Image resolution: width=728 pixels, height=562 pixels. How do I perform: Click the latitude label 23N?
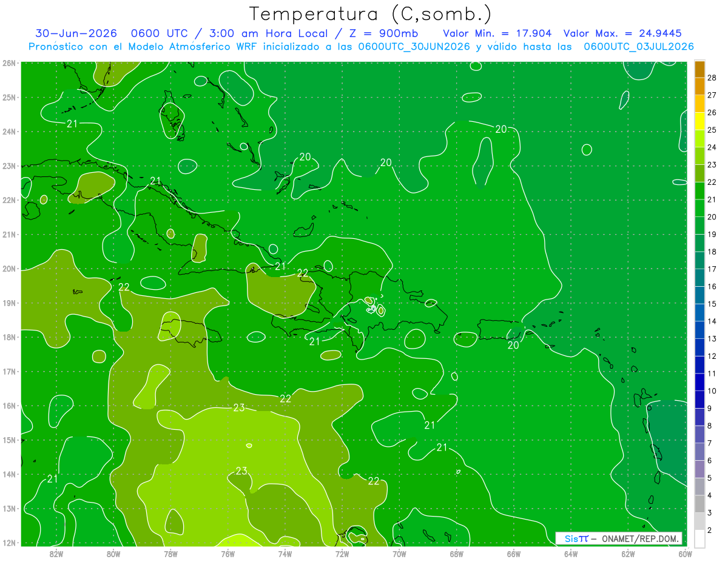click(8, 166)
